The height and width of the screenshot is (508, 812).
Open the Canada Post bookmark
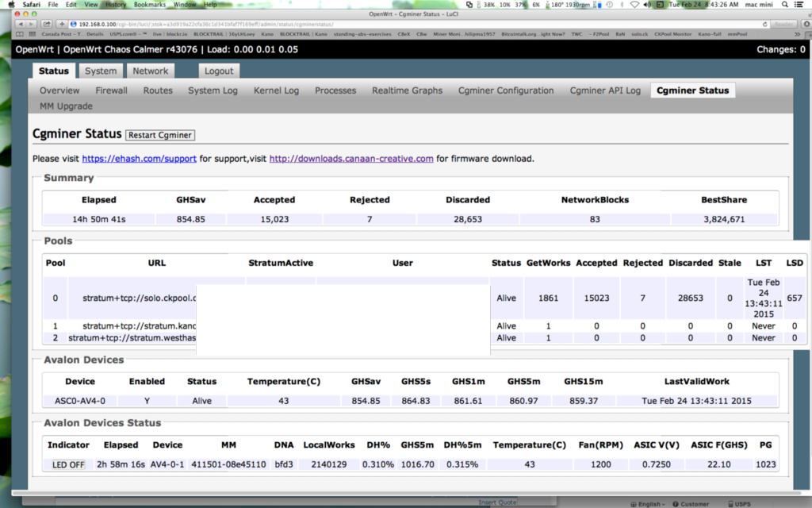(72, 34)
